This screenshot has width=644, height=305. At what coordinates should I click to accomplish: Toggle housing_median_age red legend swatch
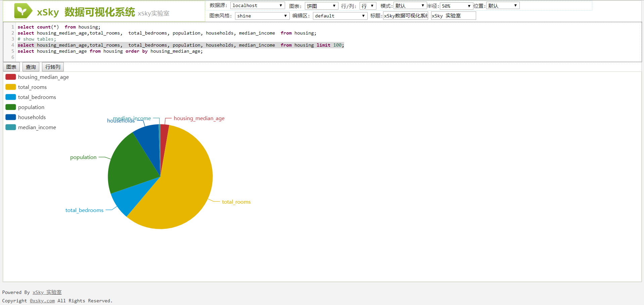[11, 77]
